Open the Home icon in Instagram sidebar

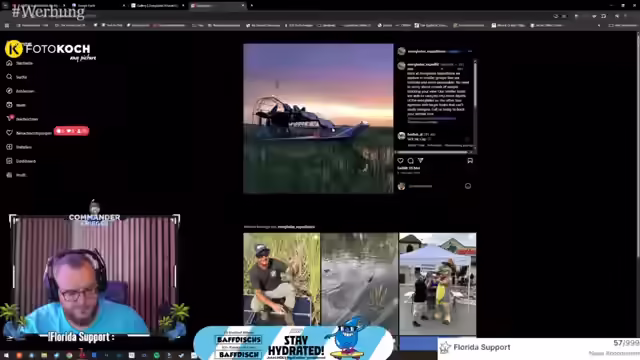pos(9,63)
